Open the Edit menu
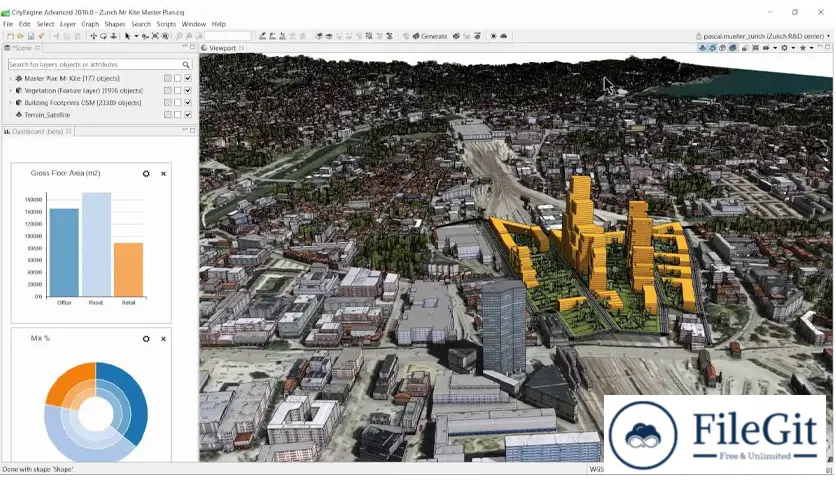Screen dimensions: 836x484 tap(25, 24)
